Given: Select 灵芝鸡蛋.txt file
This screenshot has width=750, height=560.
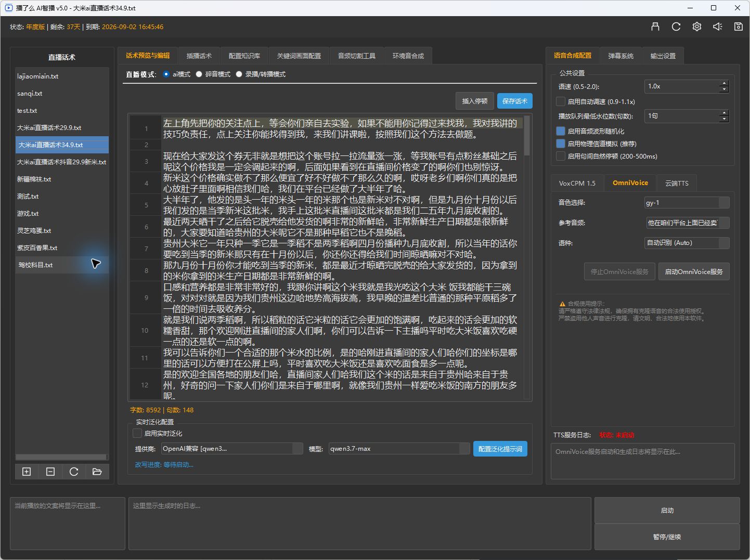Looking at the screenshot, I should [x=62, y=231].
